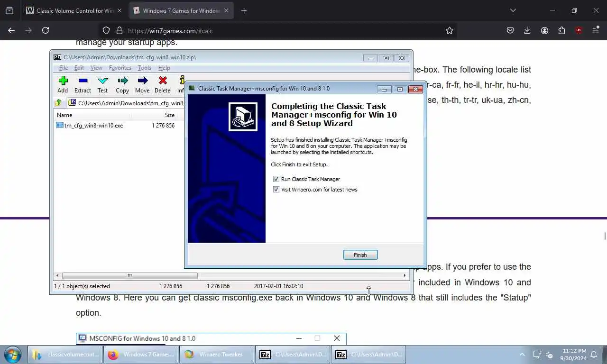Open classicvolumecontrol taskbar item

point(65,355)
